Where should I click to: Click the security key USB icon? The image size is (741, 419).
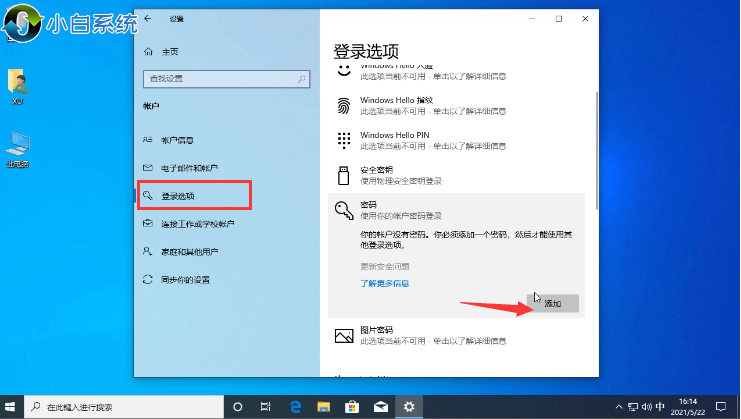(x=343, y=174)
